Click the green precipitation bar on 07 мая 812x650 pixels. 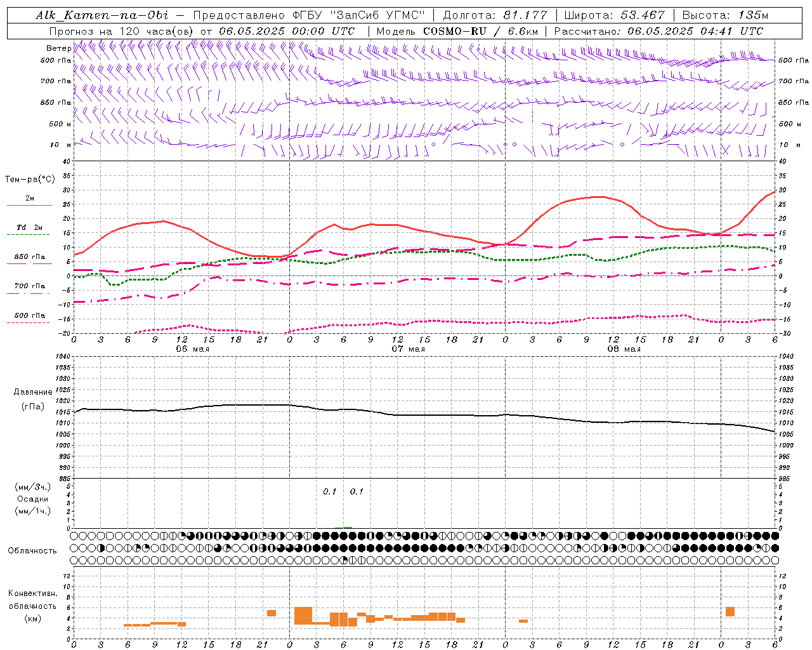tap(347, 527)
